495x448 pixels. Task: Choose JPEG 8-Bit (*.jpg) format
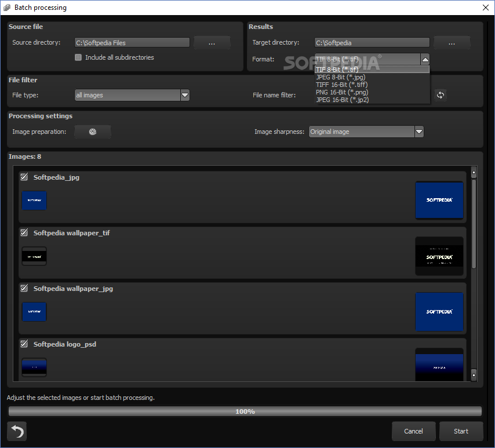tap(372, 77)
